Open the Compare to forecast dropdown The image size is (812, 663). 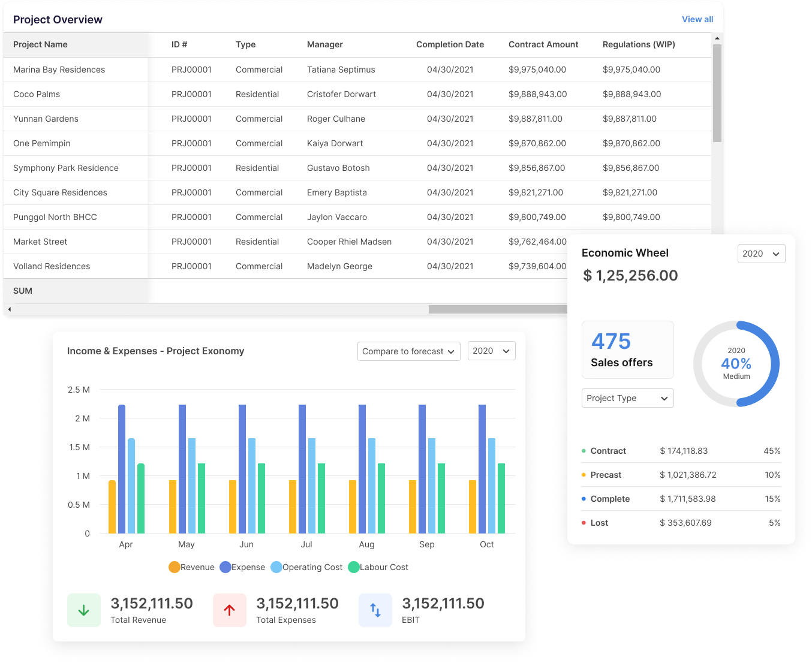pos(408,351)
